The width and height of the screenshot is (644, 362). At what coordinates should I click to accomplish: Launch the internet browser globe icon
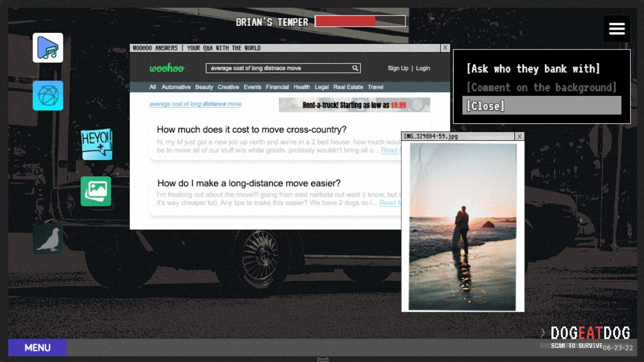click(x=48, y=95)
